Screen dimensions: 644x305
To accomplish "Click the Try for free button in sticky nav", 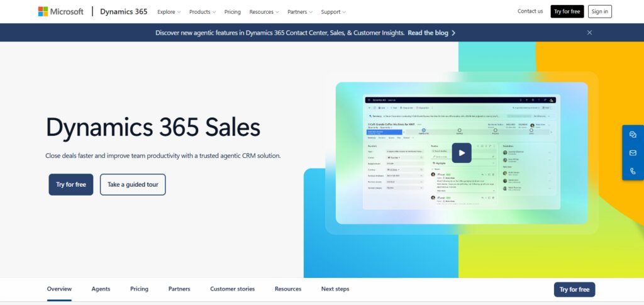I will pos(574,289).
